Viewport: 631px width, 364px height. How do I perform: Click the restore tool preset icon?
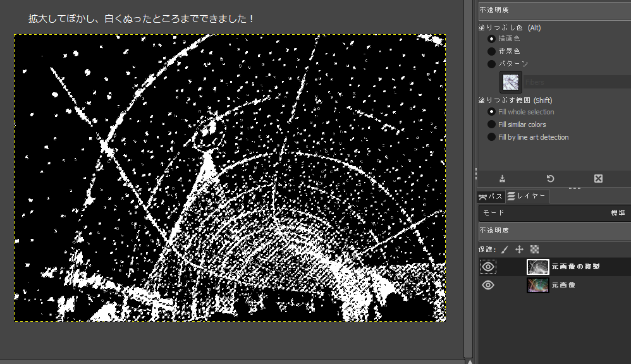pyautogui.click(x=550, y=179)
